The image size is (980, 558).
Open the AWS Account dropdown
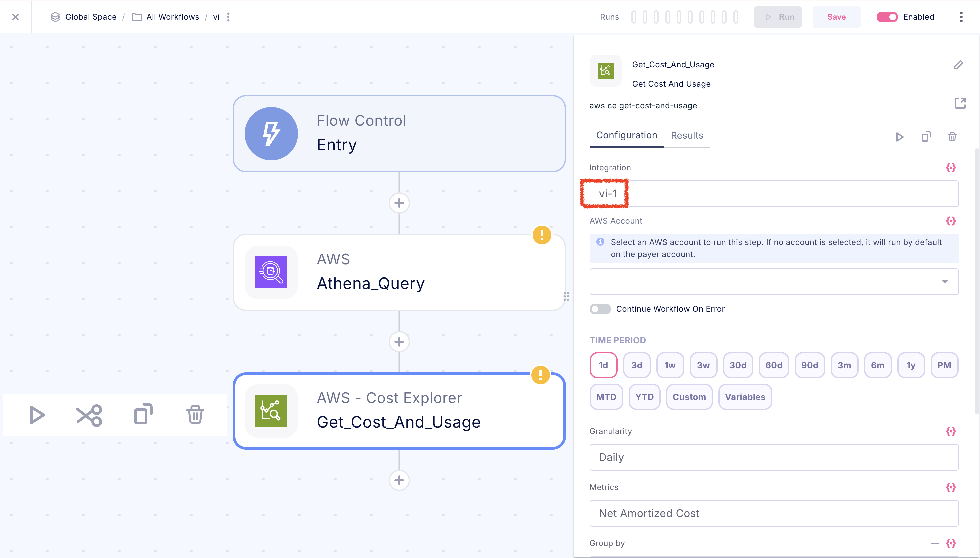tap(774, 282)
